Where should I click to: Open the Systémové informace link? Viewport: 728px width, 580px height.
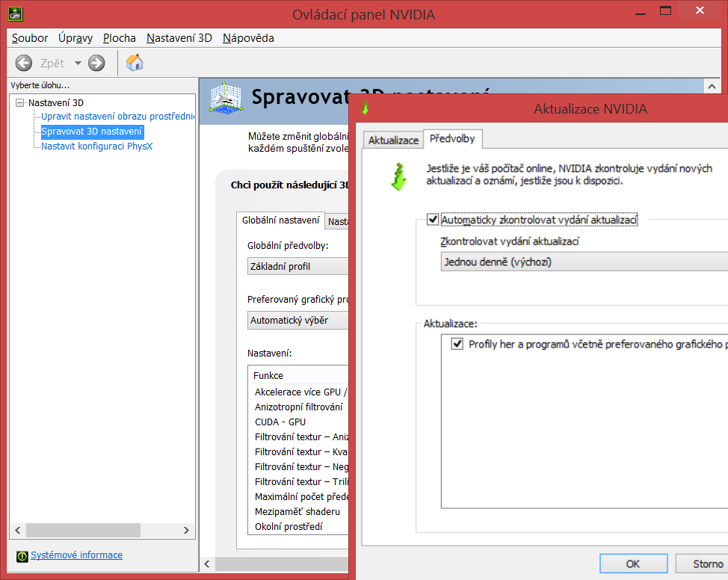point(76,555)
